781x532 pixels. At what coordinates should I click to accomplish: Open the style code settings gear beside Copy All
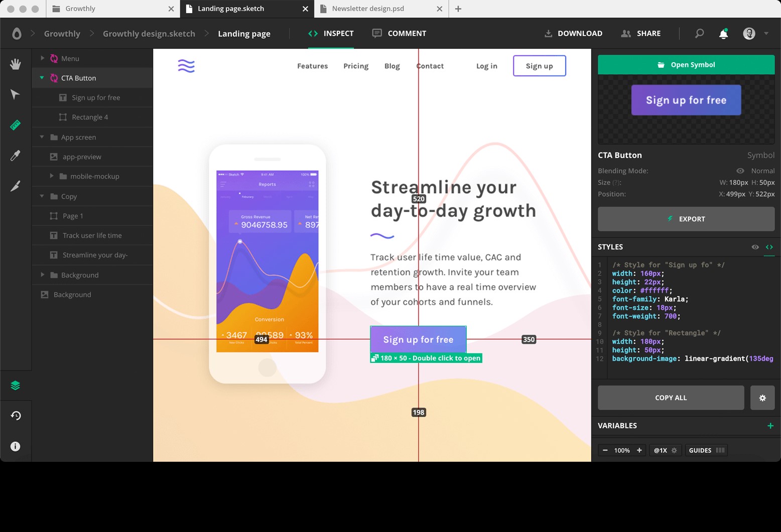(x=762, y=397)
